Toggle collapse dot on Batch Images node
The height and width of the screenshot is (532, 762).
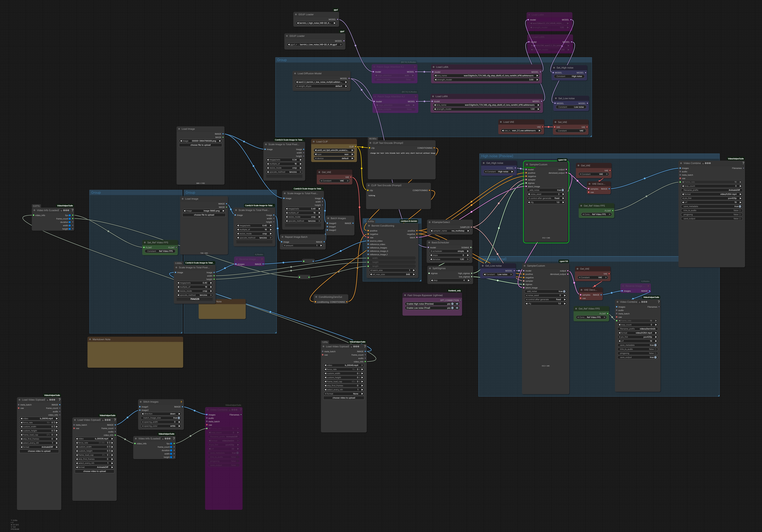pyautogui.click(x=328, y=218)
